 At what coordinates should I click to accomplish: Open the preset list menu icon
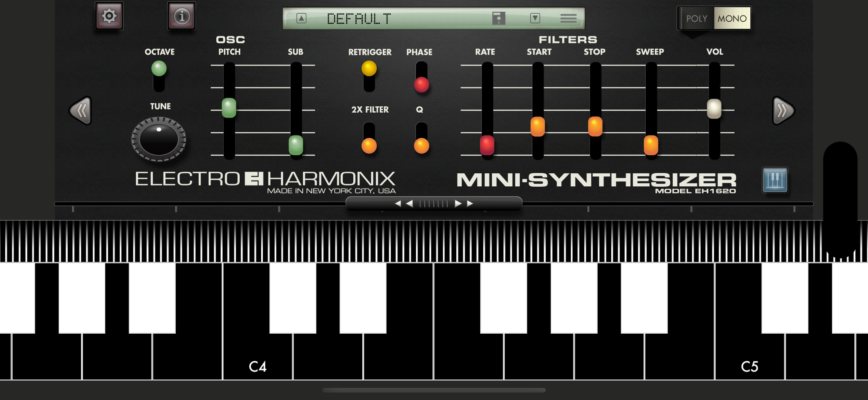pyautogui.click(x=568, y=18)
